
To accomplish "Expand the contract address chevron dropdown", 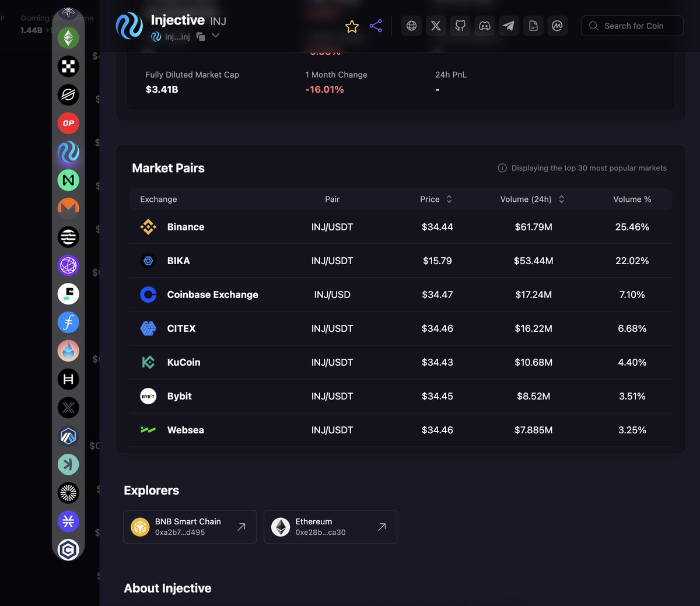I will pos(215,36).
